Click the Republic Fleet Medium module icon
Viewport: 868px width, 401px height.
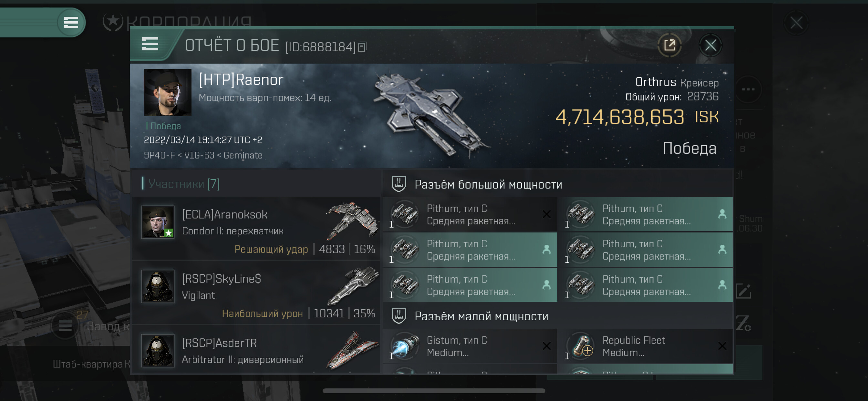pyautogui.click(x=581, y=346)
